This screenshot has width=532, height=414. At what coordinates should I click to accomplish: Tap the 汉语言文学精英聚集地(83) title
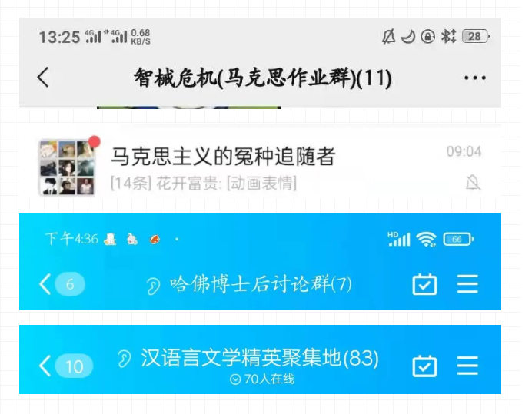click(x=260, y=358)
